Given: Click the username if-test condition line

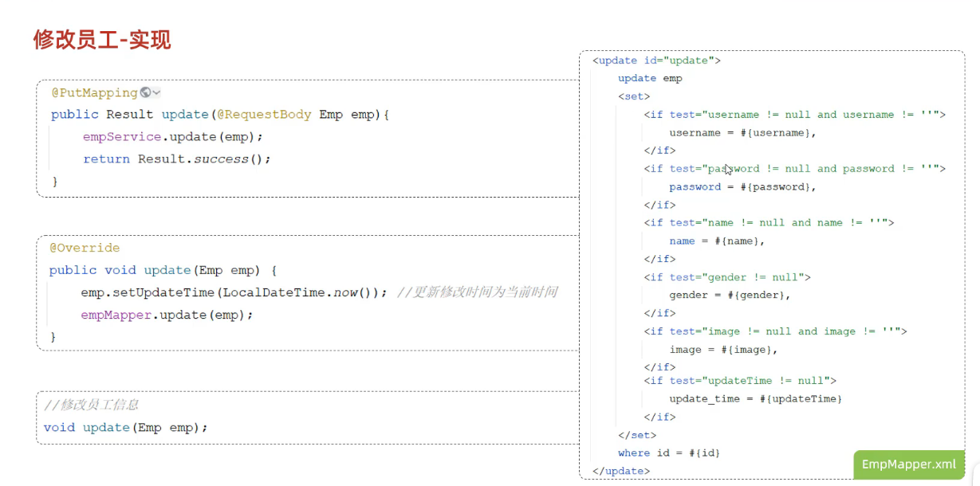Looking at the screenshot, I should [794, 115].
